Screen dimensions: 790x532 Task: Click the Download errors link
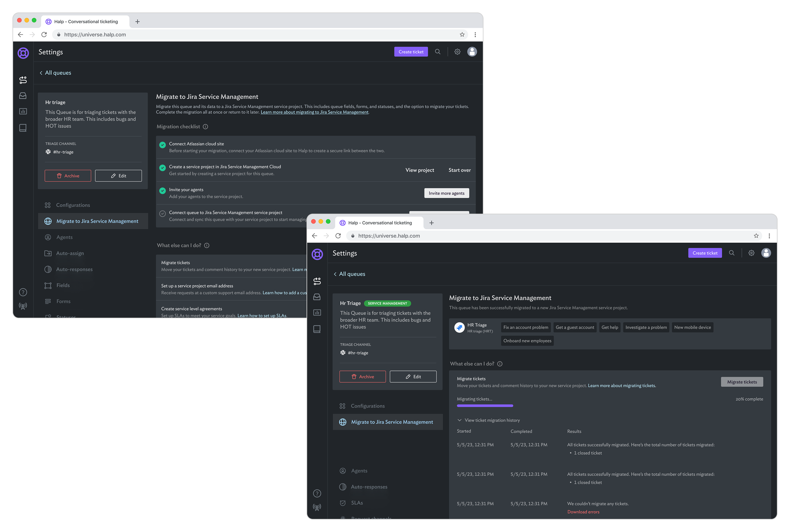pyautogui.click(x=583, y=512)
